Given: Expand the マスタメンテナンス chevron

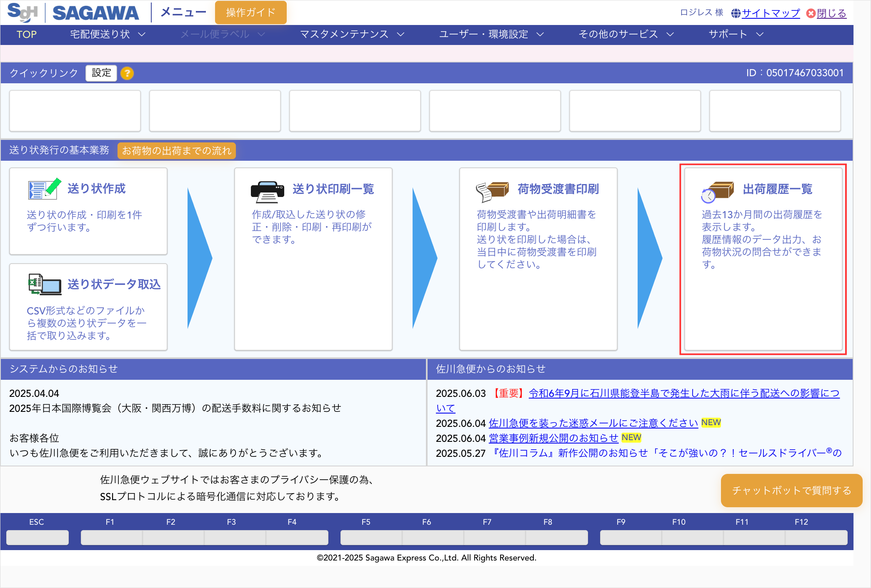Looking at the screenshot, I should (x=400, y=34).
